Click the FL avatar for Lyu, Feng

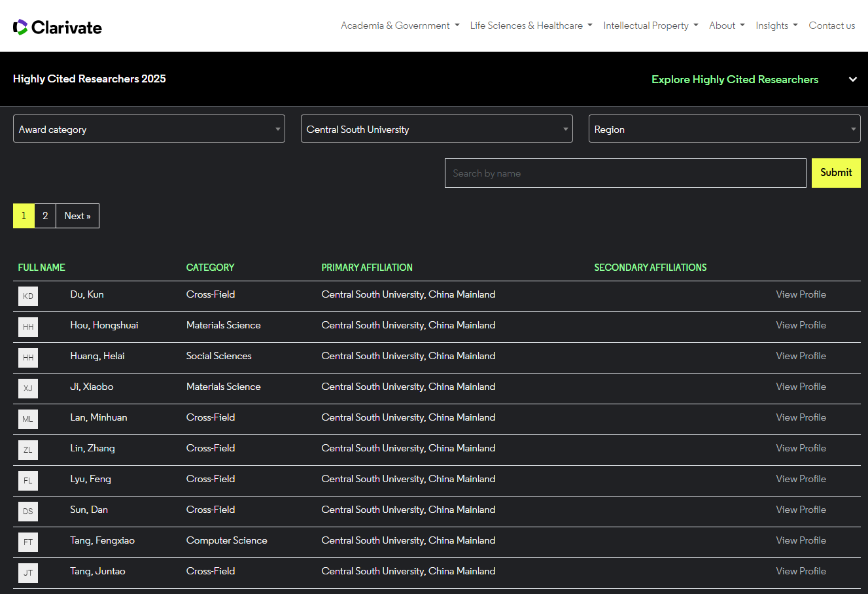tap(28, 481)
